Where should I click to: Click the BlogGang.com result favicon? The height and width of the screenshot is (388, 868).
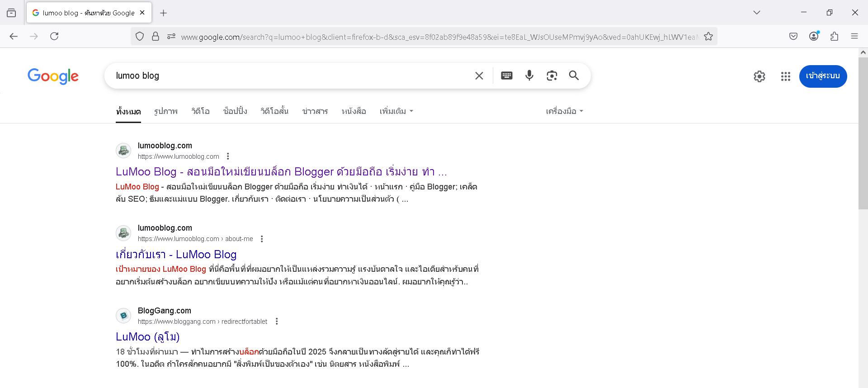(x=123, y=316)
